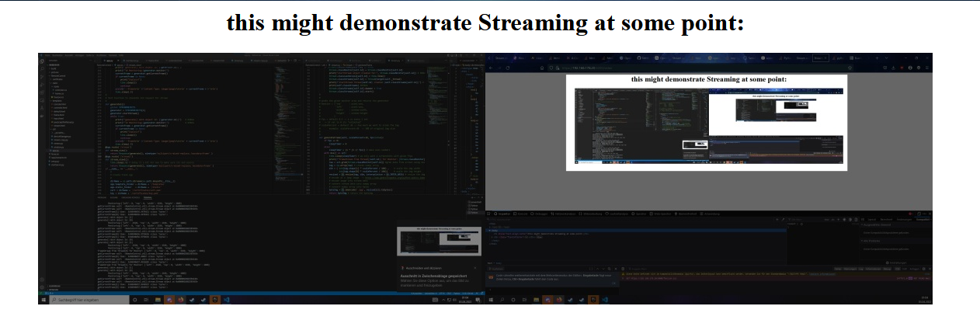The height and width of the screenshot is (327, 980).
Task: Open Run and Debug in VS Code activity bar
Action: (x=42, y=85)
